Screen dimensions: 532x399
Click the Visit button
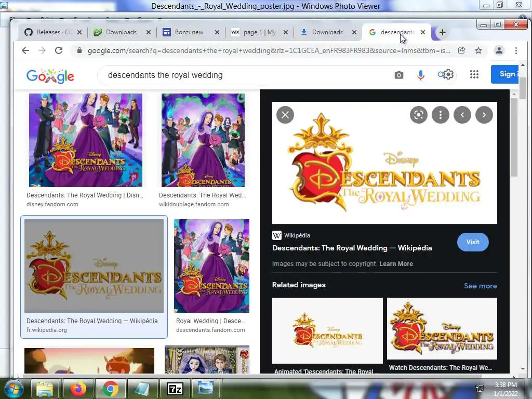pos(473,242)
